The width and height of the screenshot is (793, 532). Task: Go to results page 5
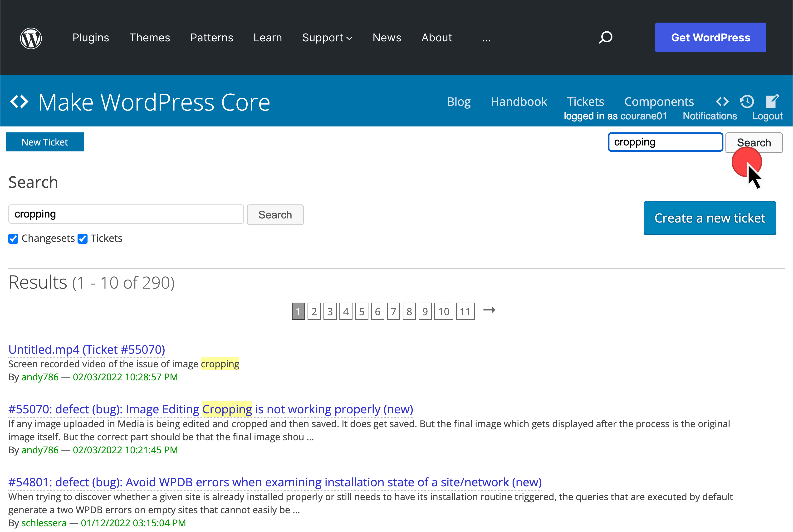362,311
